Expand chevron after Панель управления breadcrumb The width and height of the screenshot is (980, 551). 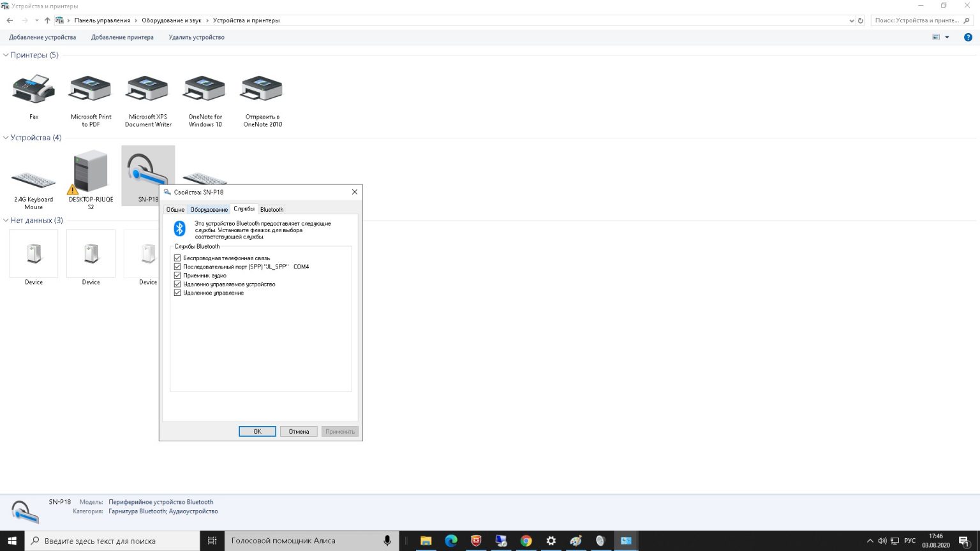[135, 20]
